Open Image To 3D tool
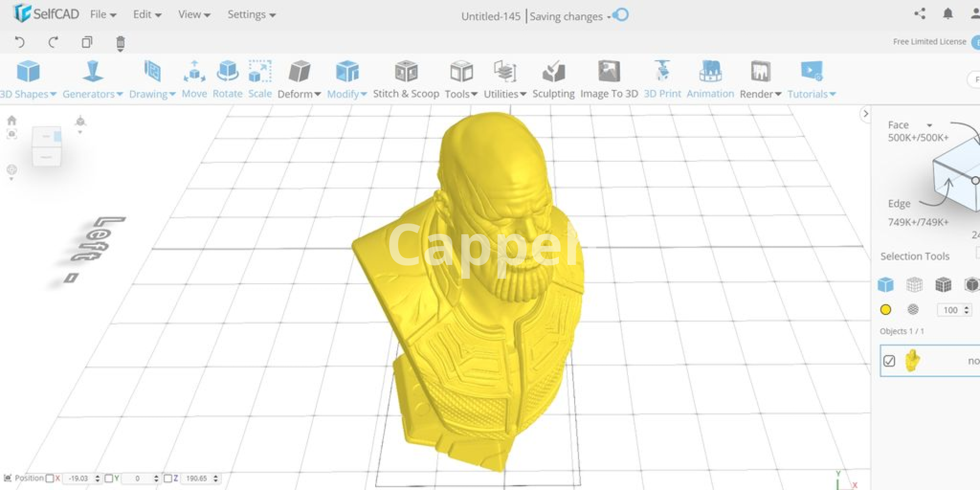The width and height of the screenshot is (980, 490). pos(608,79)
